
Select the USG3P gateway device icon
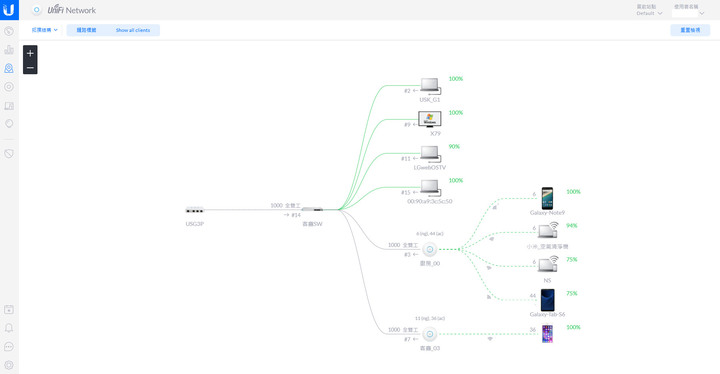195,210
